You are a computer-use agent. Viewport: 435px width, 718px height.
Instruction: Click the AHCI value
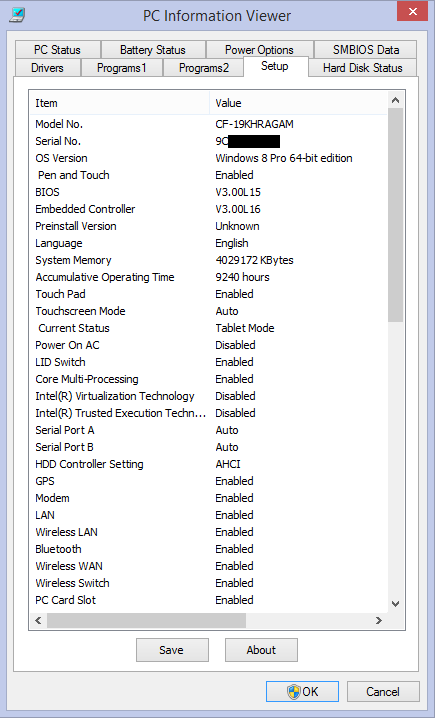(x=228, y=464)
